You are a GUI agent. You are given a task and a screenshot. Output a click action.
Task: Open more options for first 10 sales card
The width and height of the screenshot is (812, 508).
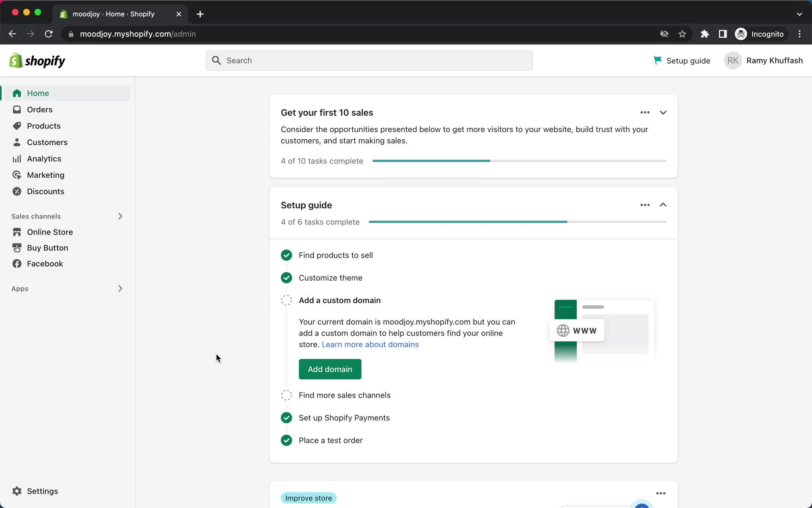point(645,112)
